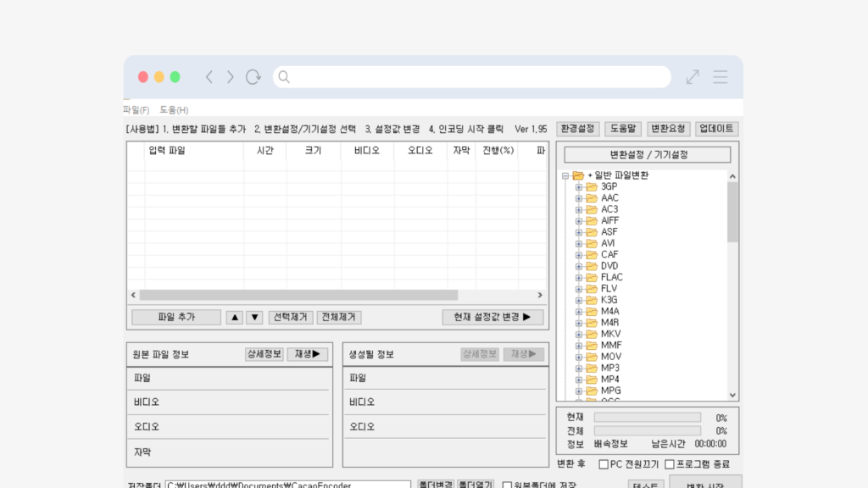This screenshot has height=488, width=868.
Task: Collapse the 일반 파일변환 root node
Action: click(x=566, y=175)
